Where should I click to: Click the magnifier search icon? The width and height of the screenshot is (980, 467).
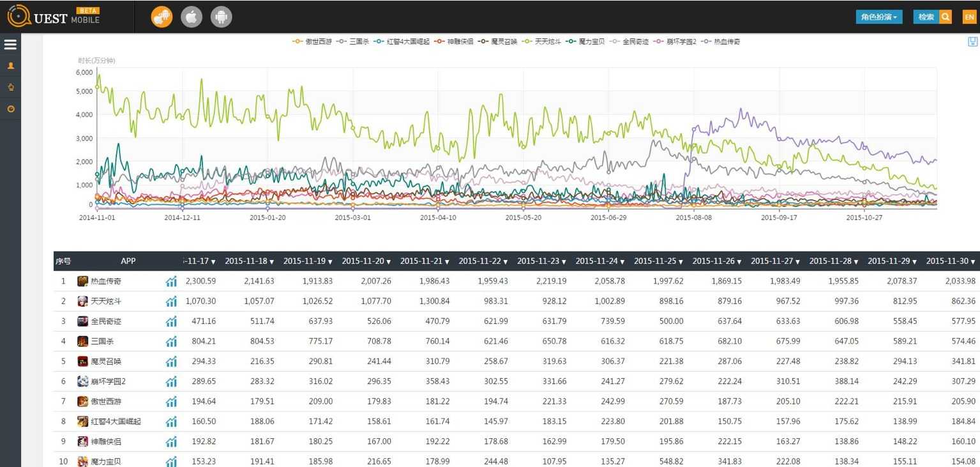(946, 17)
